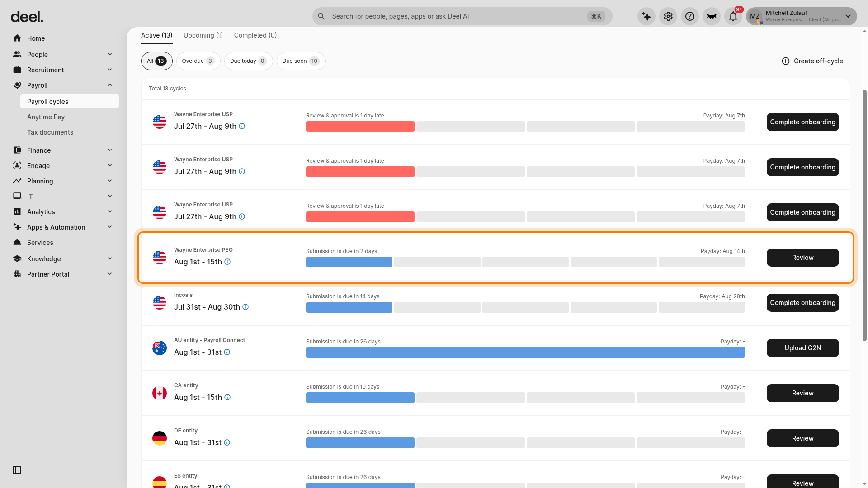Collapse the sidebar with the panel icon

[17, 470]
